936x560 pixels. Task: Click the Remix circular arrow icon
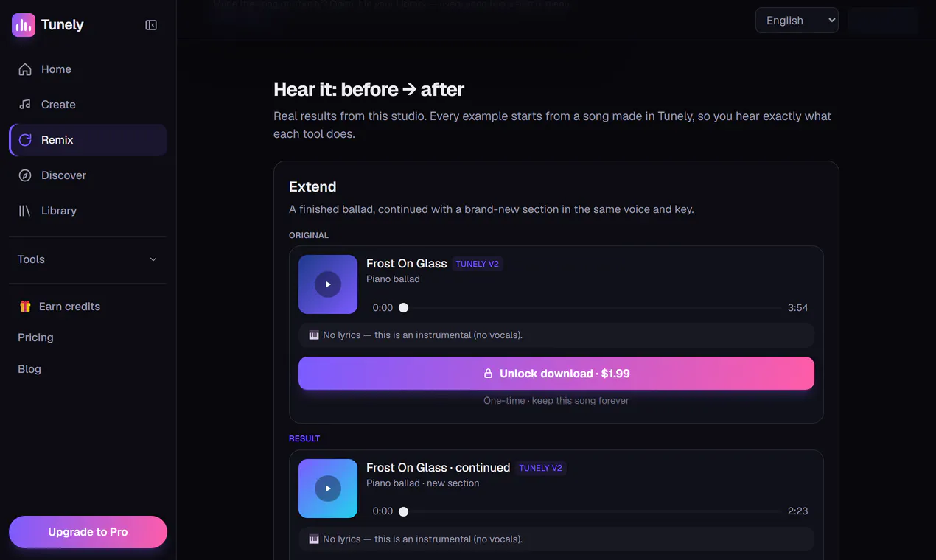tap(25, 140)
